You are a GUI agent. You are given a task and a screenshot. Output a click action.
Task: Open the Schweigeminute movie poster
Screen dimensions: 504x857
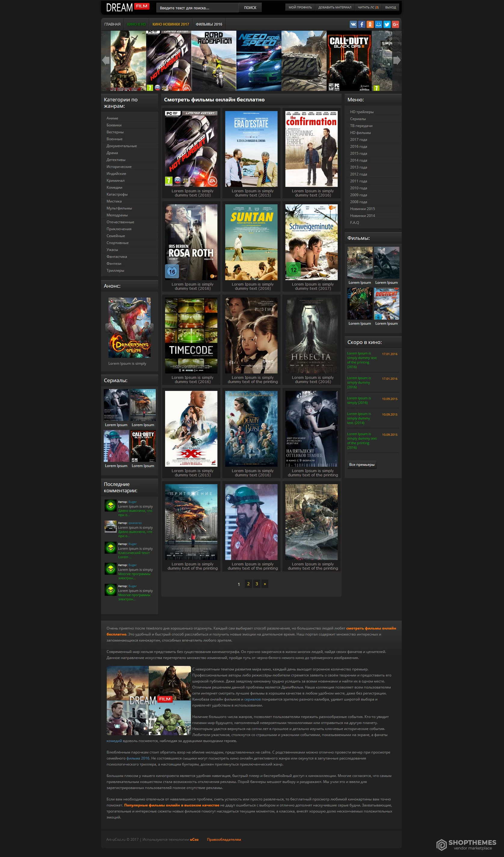[x=311, y=242]
